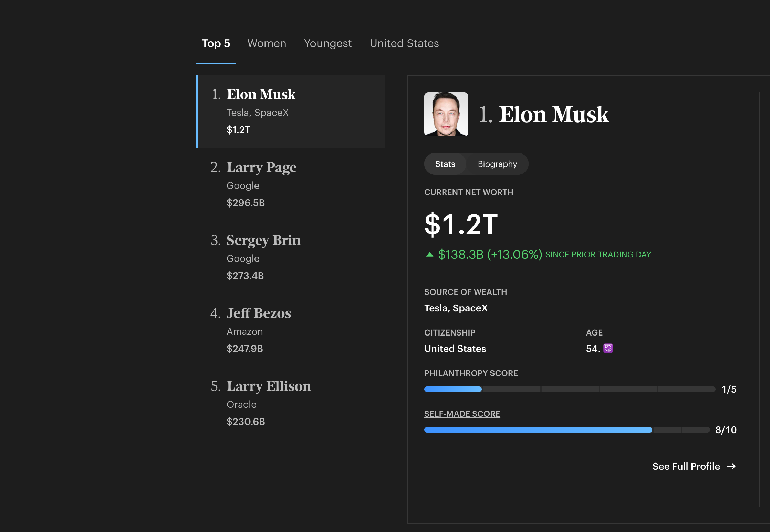Click the $247.9B net worth under Jeff Bezos

coord(244,349)
